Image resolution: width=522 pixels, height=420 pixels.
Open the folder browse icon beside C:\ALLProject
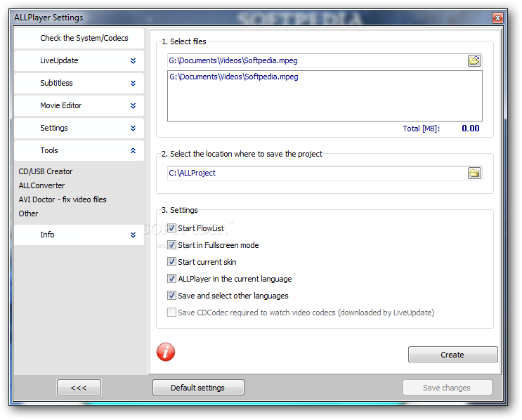[x=474, y=173]
